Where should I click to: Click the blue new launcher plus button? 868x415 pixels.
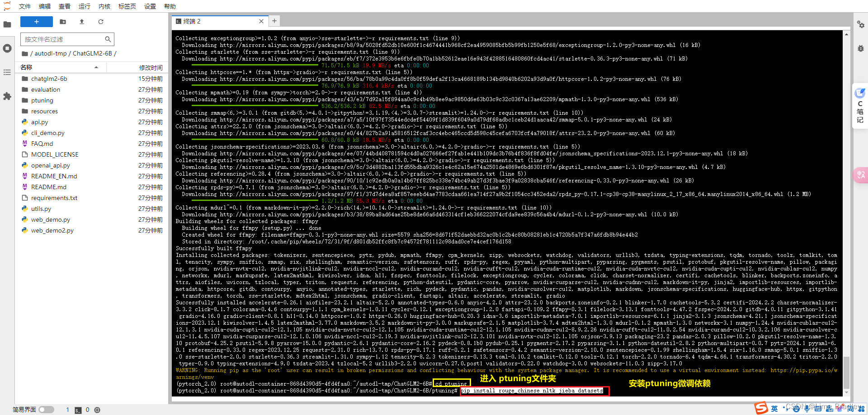click(x=37, y=22)
